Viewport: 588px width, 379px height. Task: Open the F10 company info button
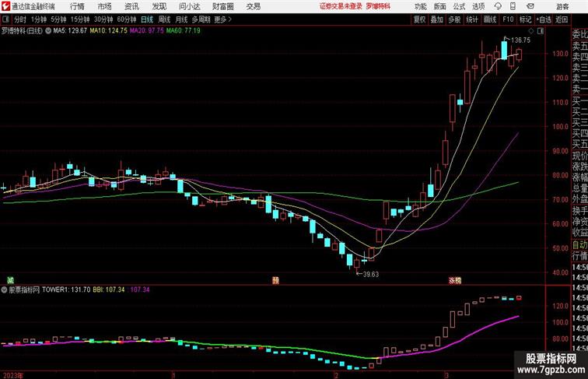(x=508, y=19)
